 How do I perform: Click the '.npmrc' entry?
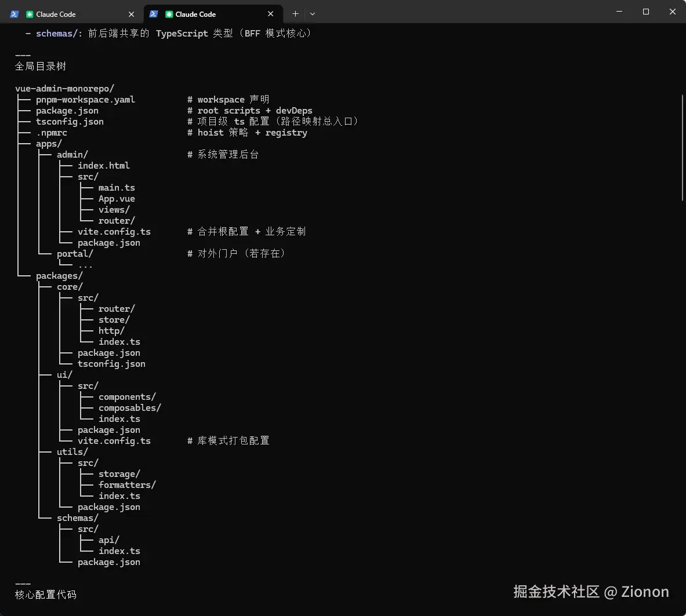click(52, 133)
